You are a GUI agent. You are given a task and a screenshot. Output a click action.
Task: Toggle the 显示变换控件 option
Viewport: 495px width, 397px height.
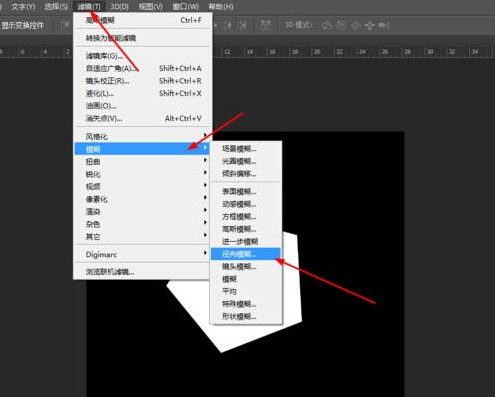click(22, 26)
